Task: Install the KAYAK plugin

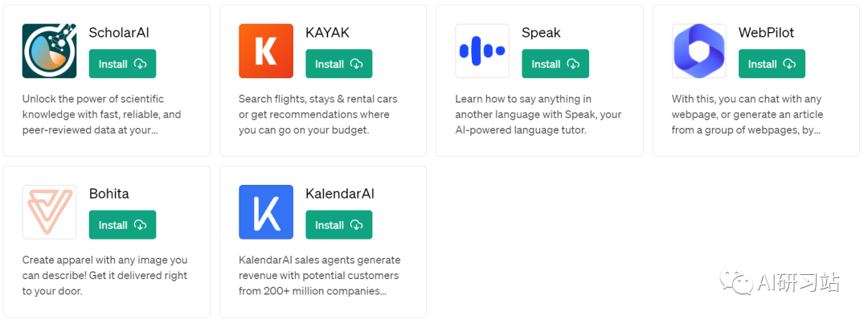Action: tap(339, 64)
